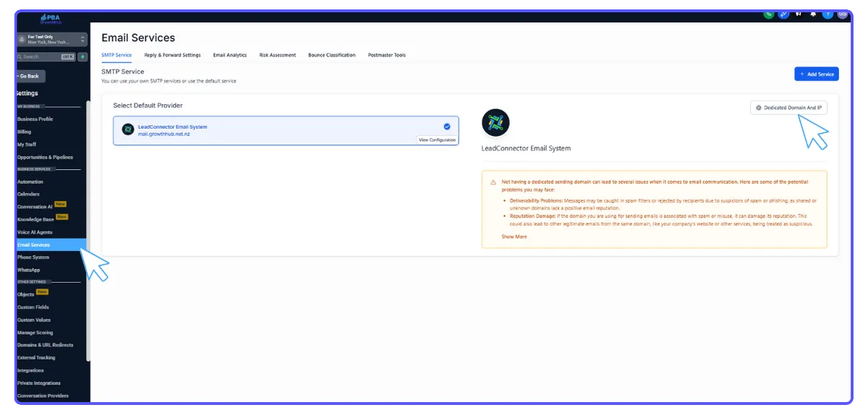868x418 pixels.
Task: Open Billing settings in sidebar
Action: point(25,132)
